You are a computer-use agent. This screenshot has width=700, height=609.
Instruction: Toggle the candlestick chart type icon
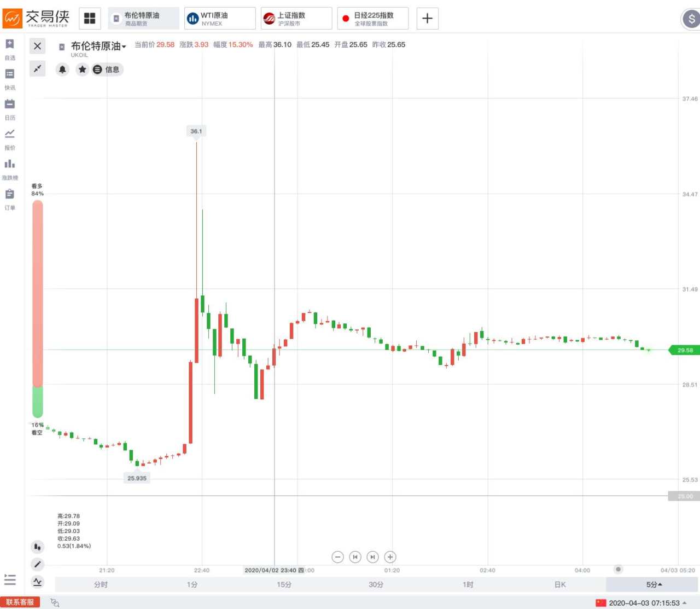point(37,547)
